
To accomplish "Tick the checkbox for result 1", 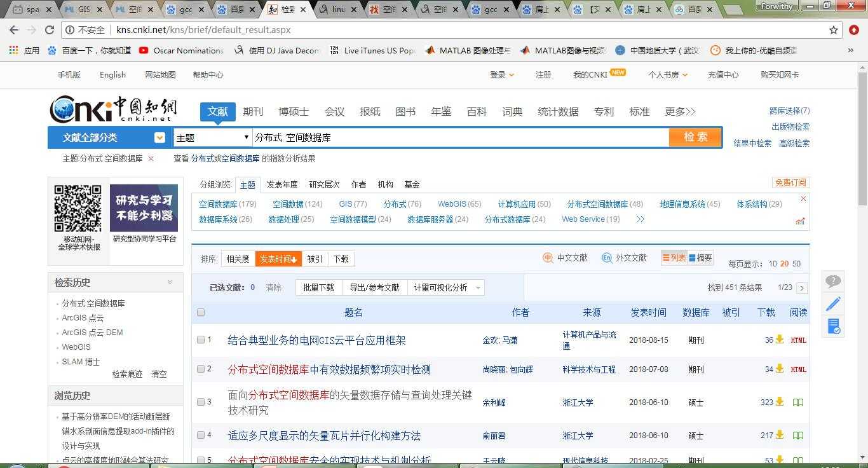I will click(x=201, y=340).
